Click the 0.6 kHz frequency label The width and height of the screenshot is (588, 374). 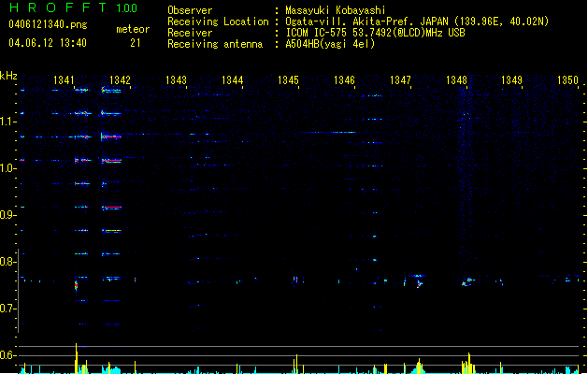pos(7,355)
